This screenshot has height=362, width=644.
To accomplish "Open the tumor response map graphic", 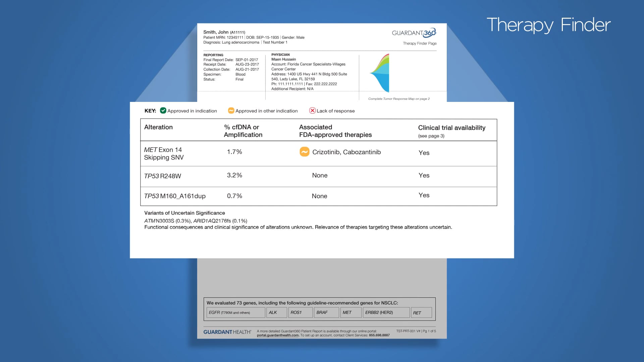I will [x=382, y=72].
